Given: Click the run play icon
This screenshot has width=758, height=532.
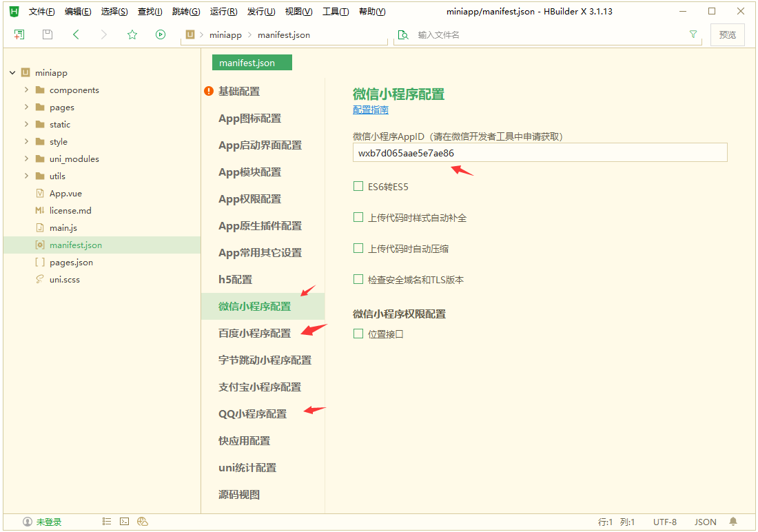Looking at the screenshot, I should 161,34.
